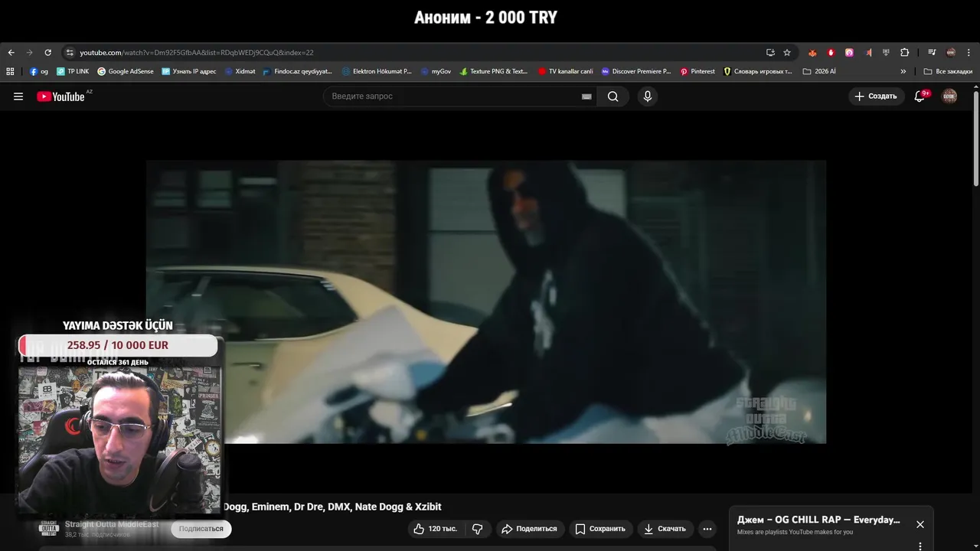Open the YouTube account avatar menu

(949, 96)
